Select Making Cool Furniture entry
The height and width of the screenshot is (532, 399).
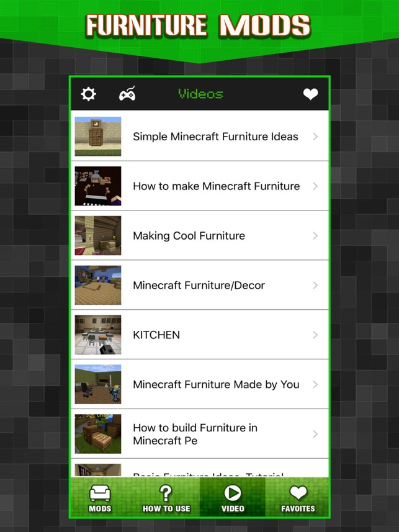pos(200,235)
